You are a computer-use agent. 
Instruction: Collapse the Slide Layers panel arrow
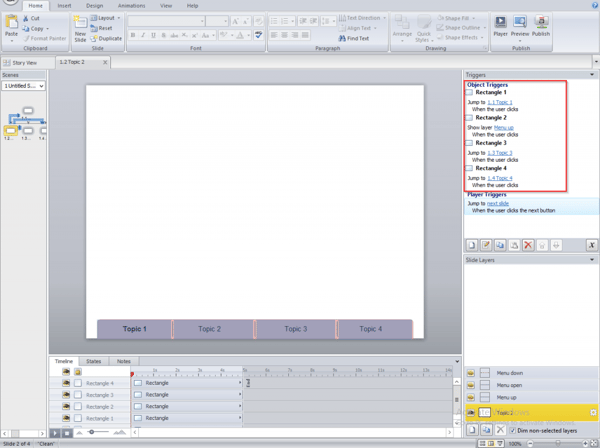pos(592,259)
